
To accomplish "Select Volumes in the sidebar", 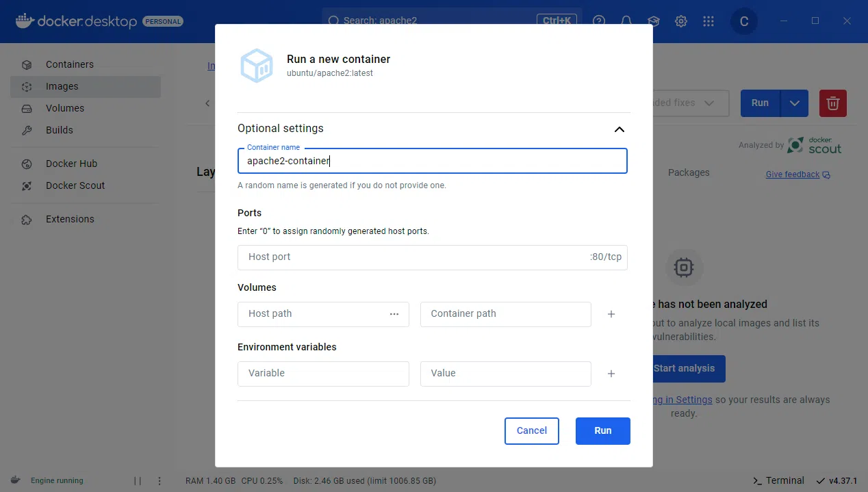I will 65,108.
